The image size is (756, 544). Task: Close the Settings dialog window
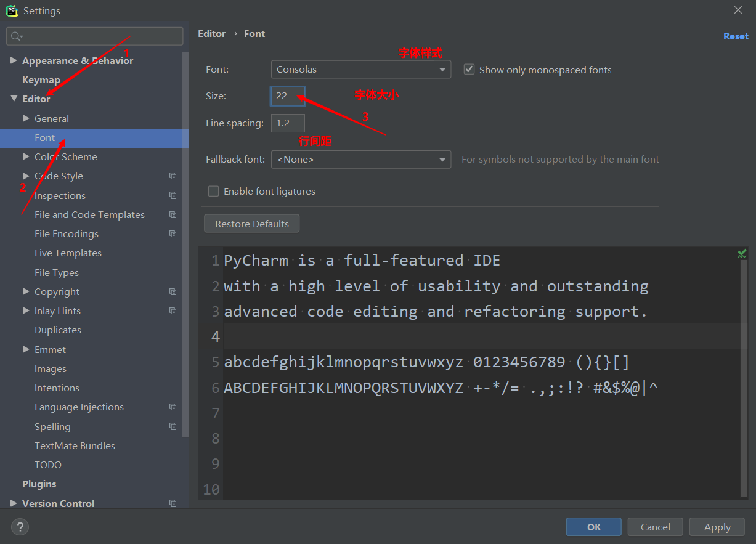click(738, 10)
